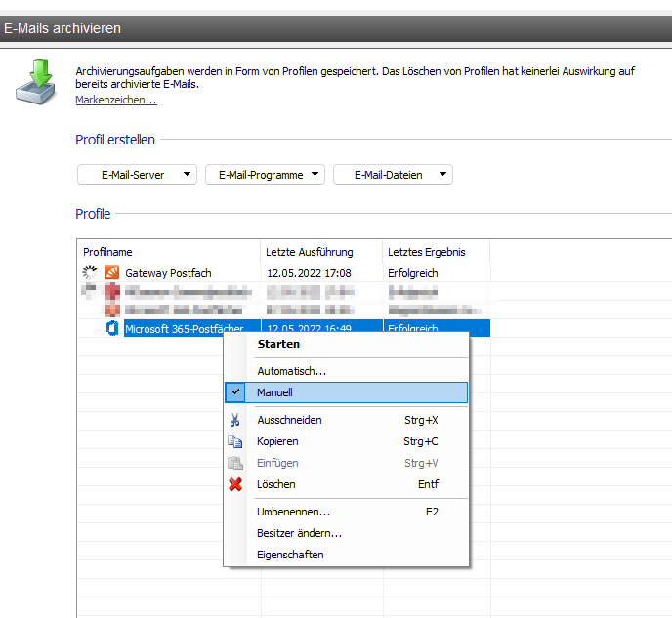
Task: Click the clipboard icon beside Einfügen
Action: (235, 463)
